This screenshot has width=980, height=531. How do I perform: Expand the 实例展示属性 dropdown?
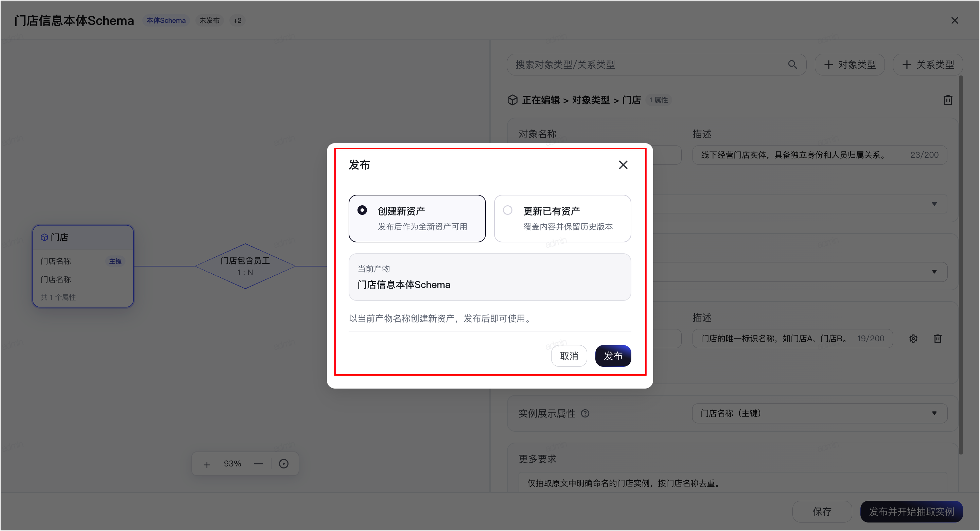820,413
